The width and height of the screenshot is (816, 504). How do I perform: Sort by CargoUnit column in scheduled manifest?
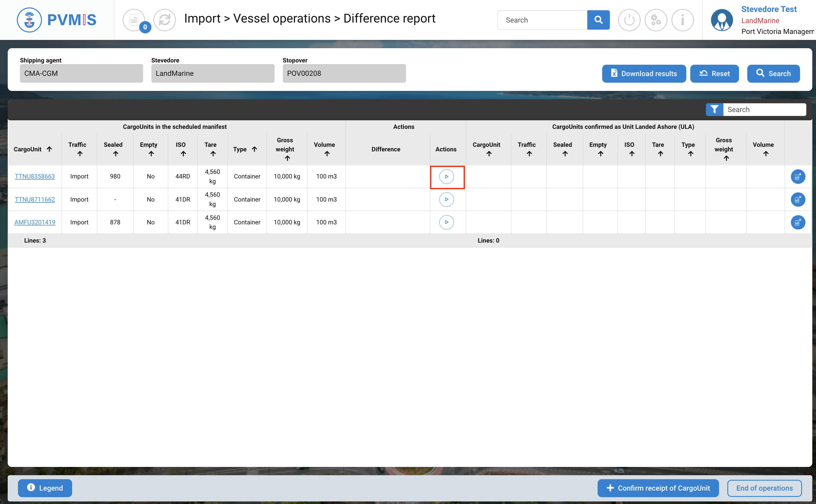coord(49,149)
